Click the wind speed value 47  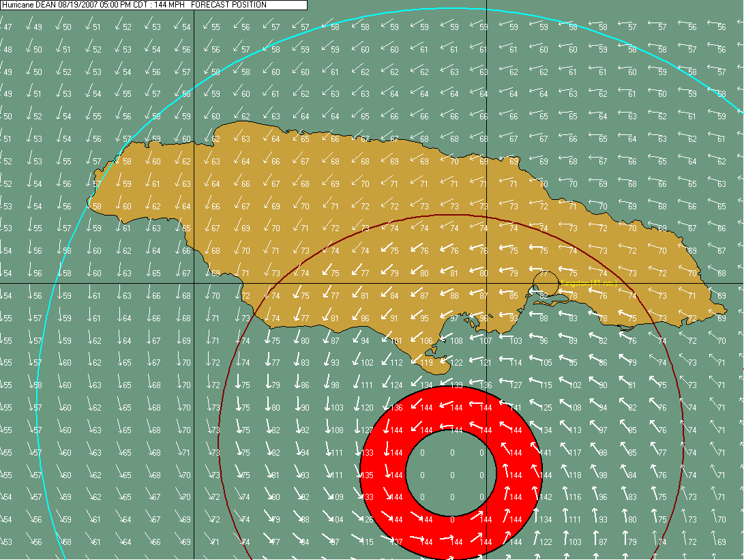click(8, 27)
